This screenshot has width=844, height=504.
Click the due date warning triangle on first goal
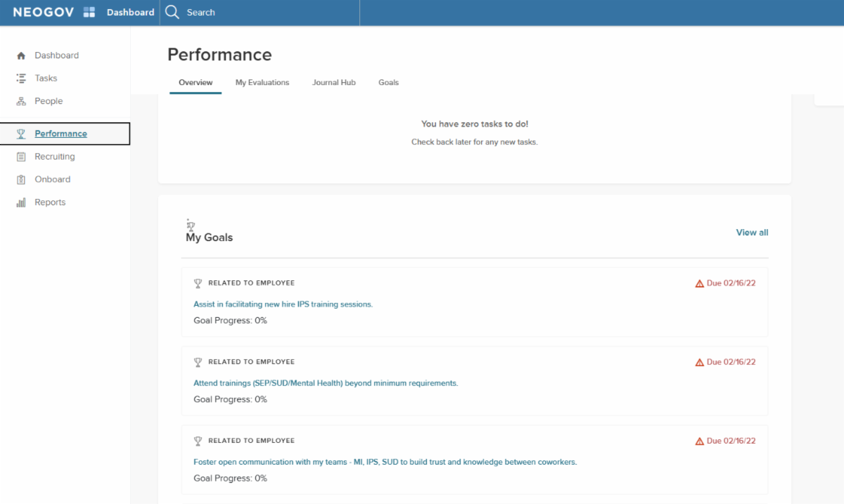(x=698, y=283)
